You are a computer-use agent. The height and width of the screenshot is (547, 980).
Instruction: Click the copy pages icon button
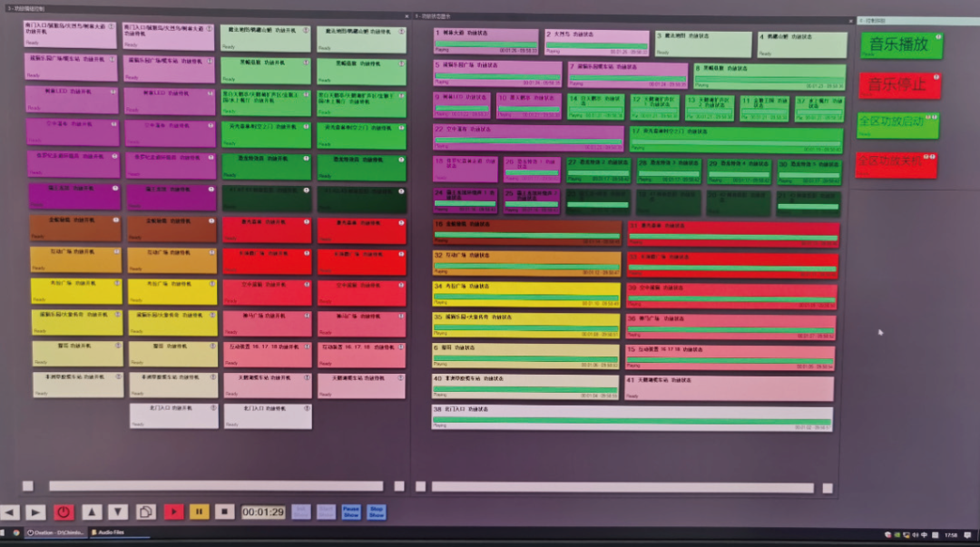(145, 513)
